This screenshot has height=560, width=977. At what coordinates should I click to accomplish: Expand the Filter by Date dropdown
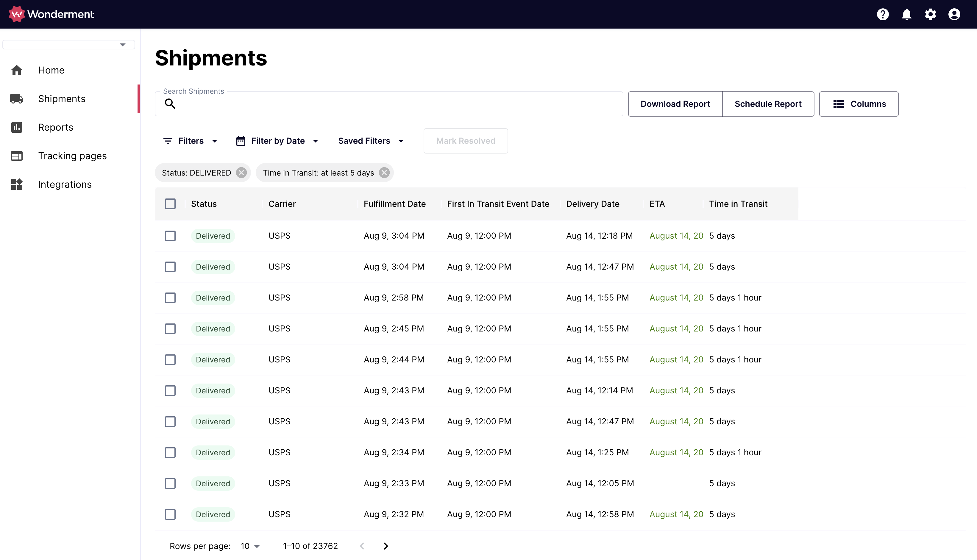pyautogui.click(x=277, y=141)
